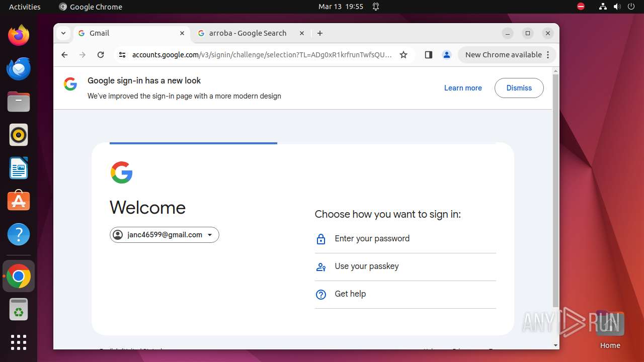Bookmark this page with the star
Viewport: 644px width, 362px height.
[404, 55]
